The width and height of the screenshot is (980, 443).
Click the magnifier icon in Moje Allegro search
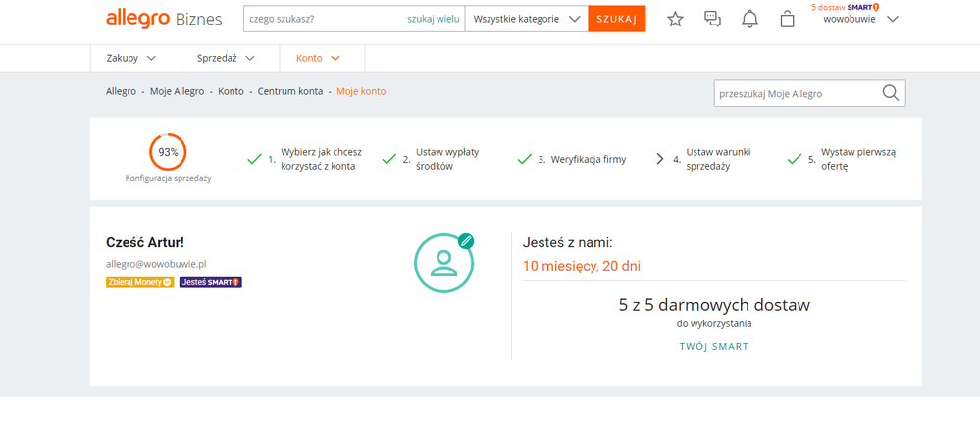[890, 93]
